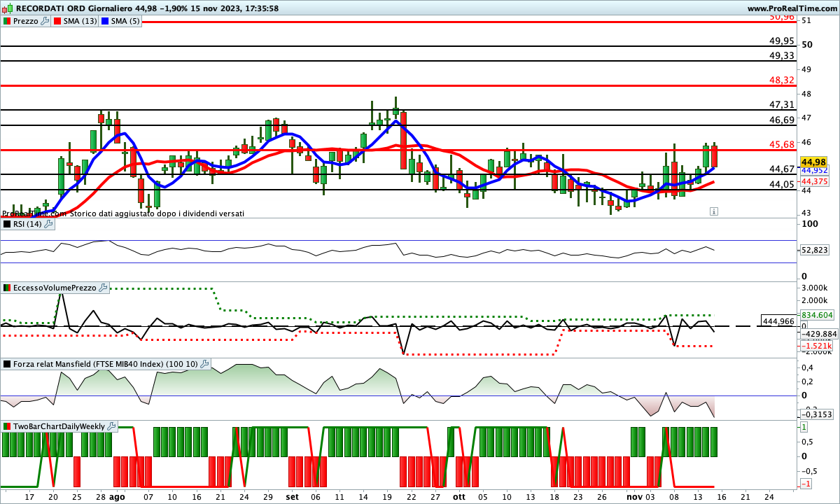Click the horizontal line label 49,95

(782, 41)
